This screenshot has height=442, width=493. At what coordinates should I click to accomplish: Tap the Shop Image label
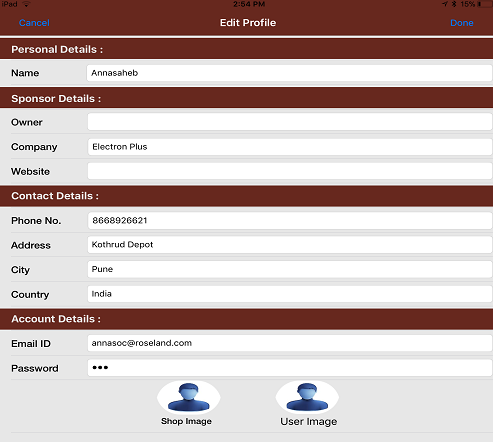tap(186, 421)
